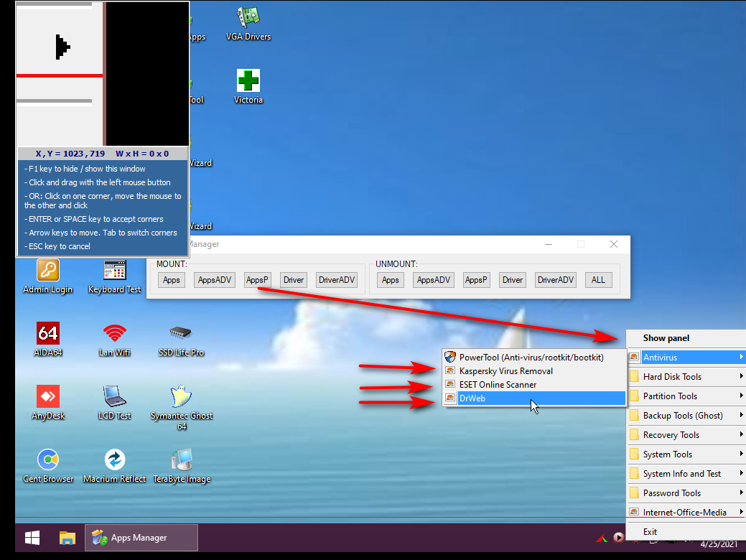Screen dimensions: 746x560
Task: Open the LCD Test desktop icon
Action: 115,403
